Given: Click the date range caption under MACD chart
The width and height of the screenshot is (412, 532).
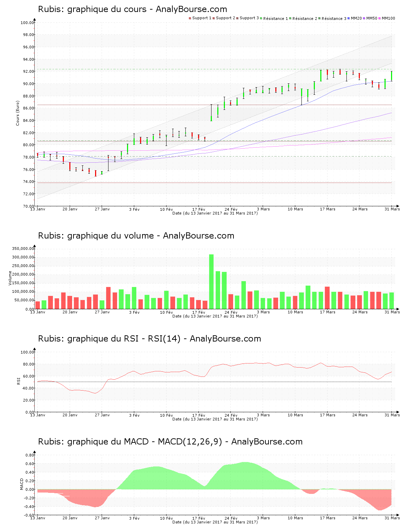Looking at the screenshot, I should pos(215,522).
